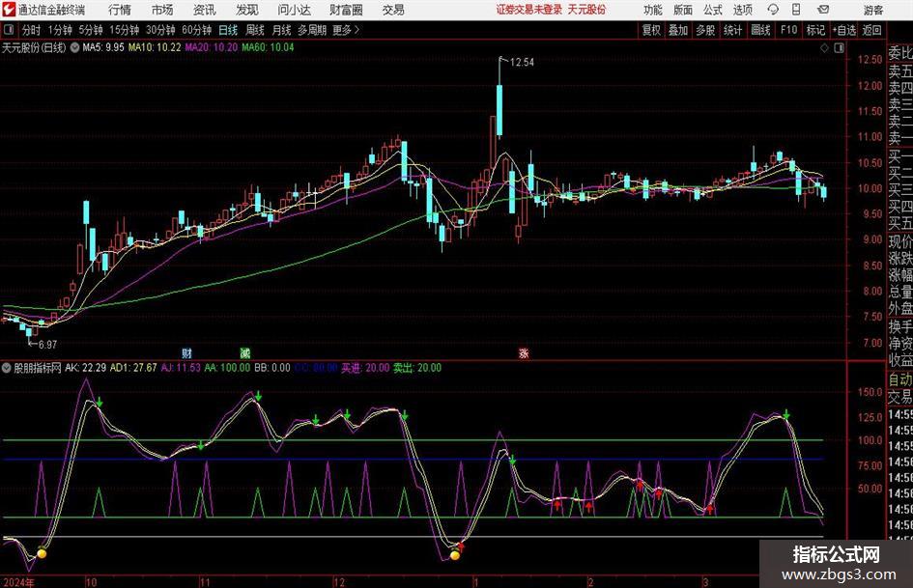Click the 2024年 time axis label

(x=18, y=582)
